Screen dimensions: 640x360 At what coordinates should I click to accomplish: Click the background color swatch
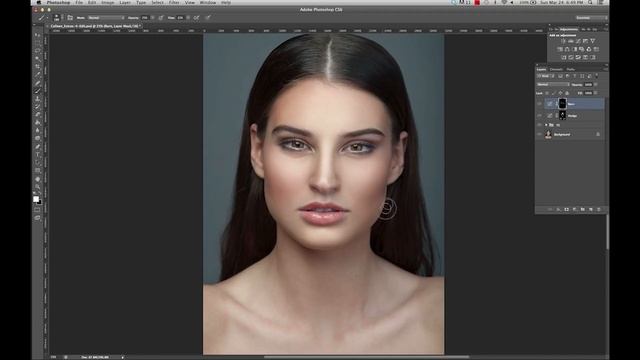(39, 202)
